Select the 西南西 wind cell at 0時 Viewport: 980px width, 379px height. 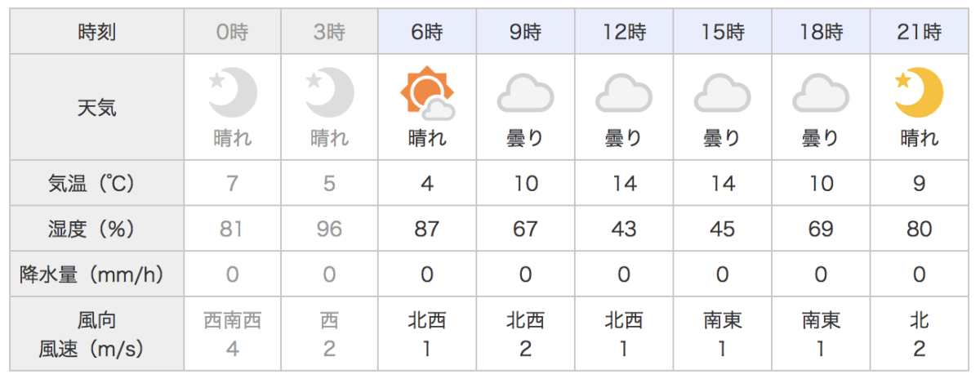pos(232,334)
